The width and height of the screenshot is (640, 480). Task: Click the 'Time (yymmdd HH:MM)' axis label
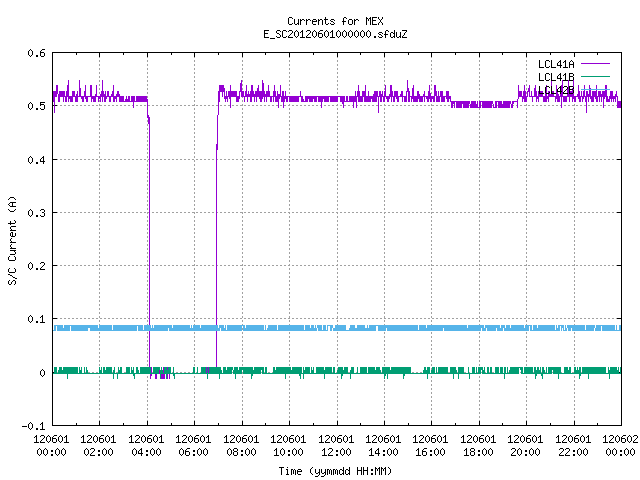click(335, 471)
